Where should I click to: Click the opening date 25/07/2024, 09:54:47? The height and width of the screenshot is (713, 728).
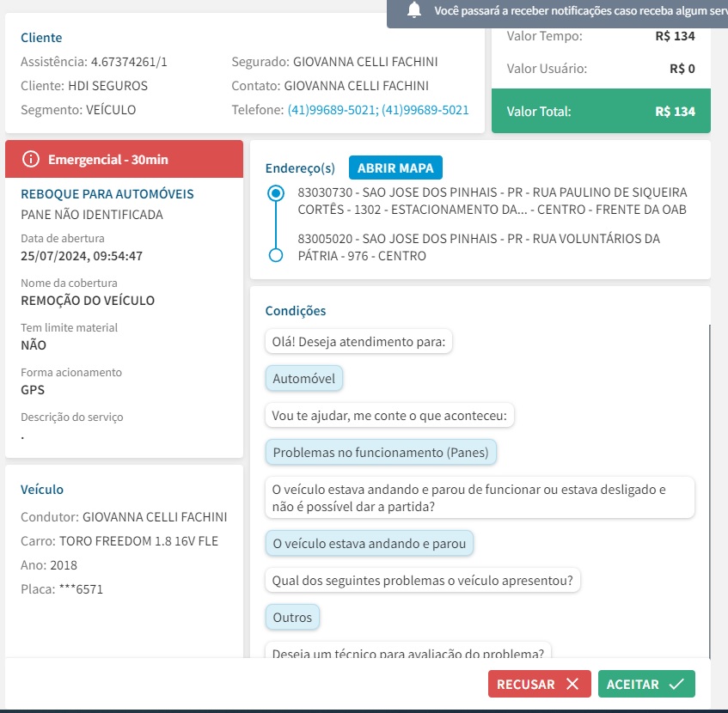pos(82,256)
